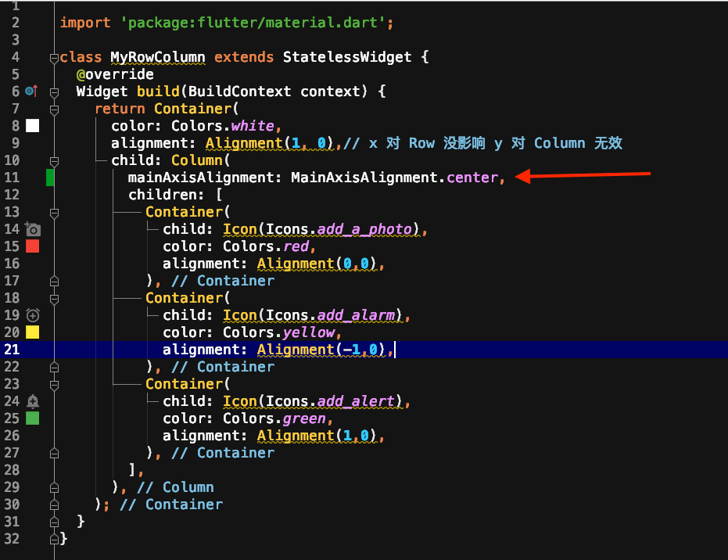Fold the third child Container on line 23

point(54,385)
